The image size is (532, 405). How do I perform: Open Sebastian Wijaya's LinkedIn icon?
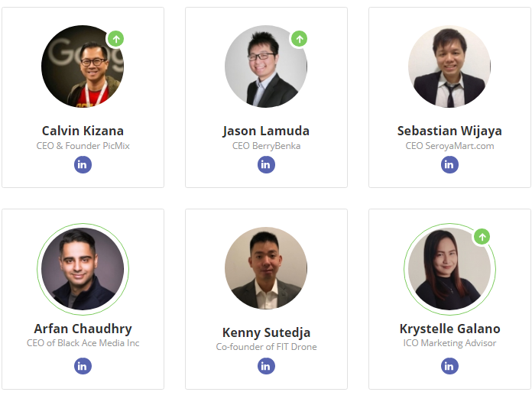click(x=449, y=164)
